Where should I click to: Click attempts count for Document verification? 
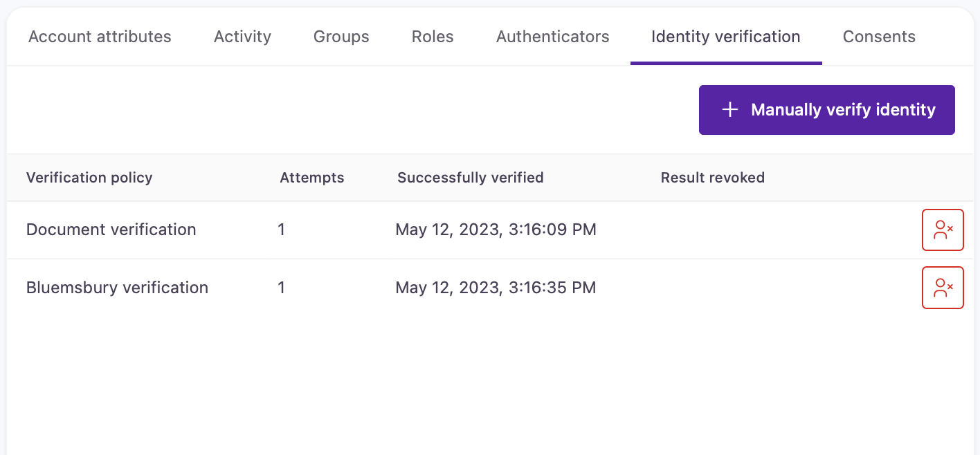click(x=282, y=230)
